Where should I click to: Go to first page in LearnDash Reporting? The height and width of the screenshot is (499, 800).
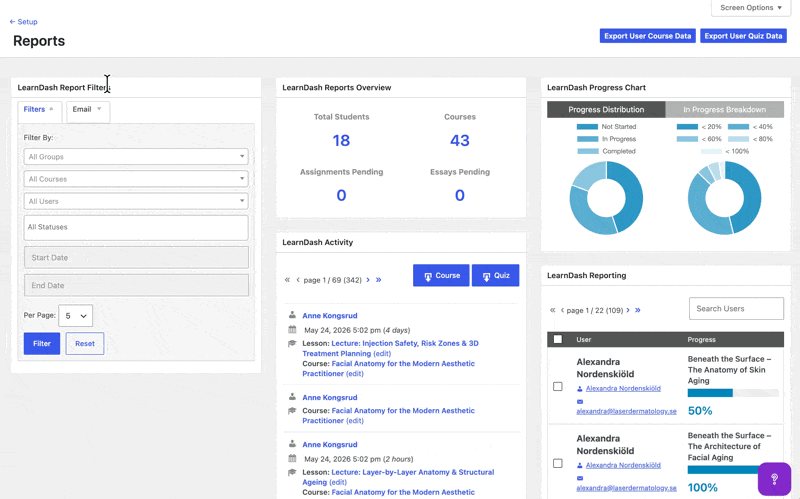(553, 310)
